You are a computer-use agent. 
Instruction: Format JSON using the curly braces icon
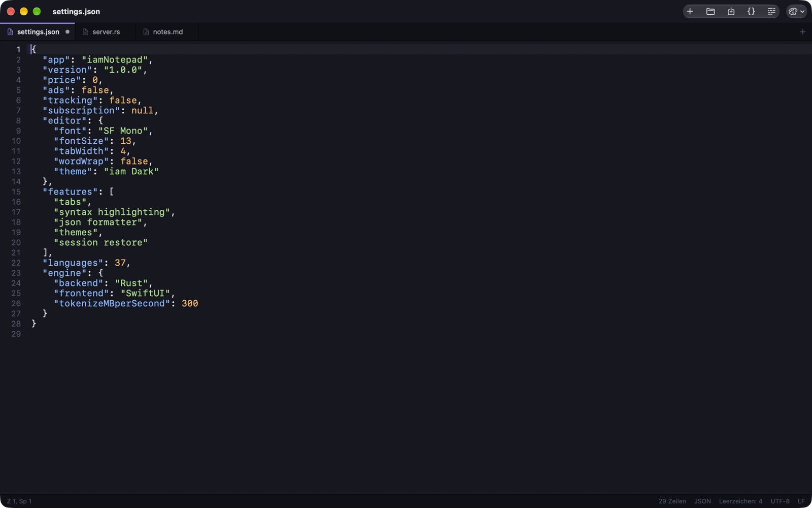pos(751,11)
